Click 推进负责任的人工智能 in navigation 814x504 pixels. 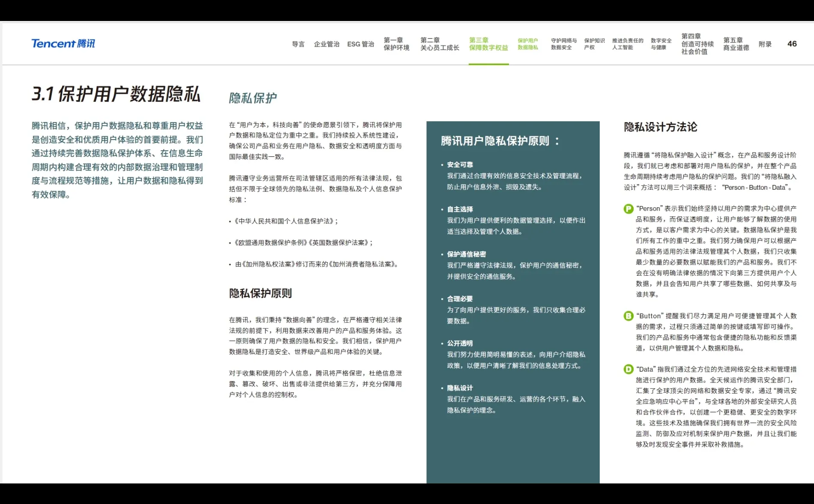[627, 44]
